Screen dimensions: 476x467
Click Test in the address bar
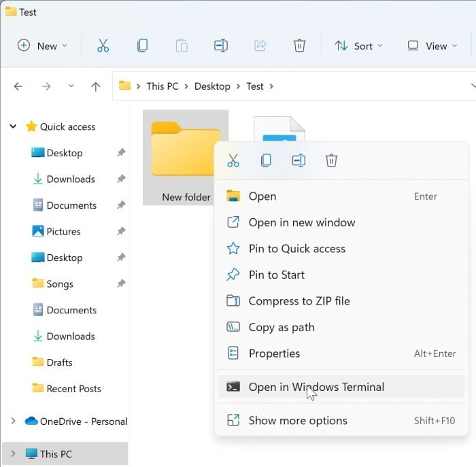pyautogui.click(x=255, y=86)
